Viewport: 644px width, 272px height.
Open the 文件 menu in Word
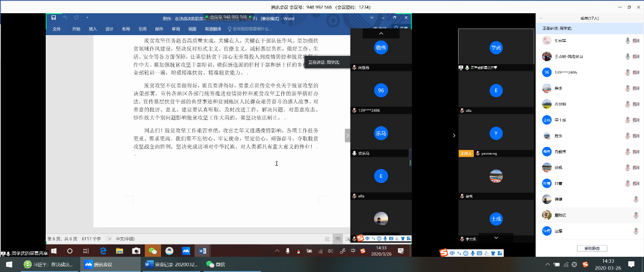[56, 29]
